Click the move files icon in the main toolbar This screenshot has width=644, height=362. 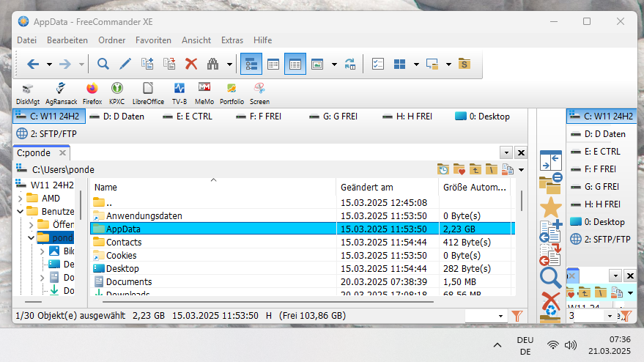click(169, 64)
